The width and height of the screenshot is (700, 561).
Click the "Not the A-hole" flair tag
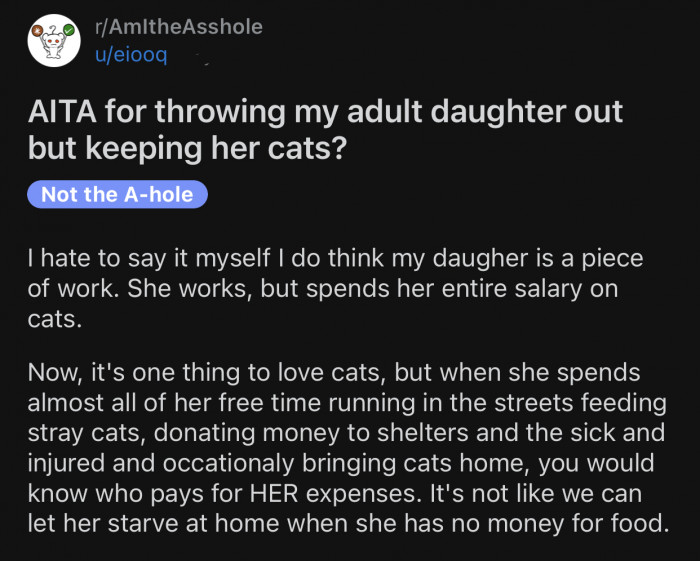click(x=118, y=194)
